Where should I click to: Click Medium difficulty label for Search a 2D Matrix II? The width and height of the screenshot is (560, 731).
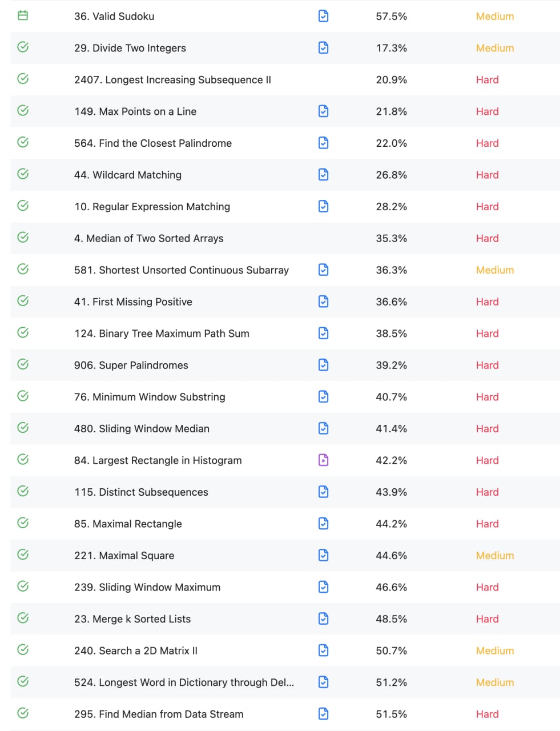point(495,650)
